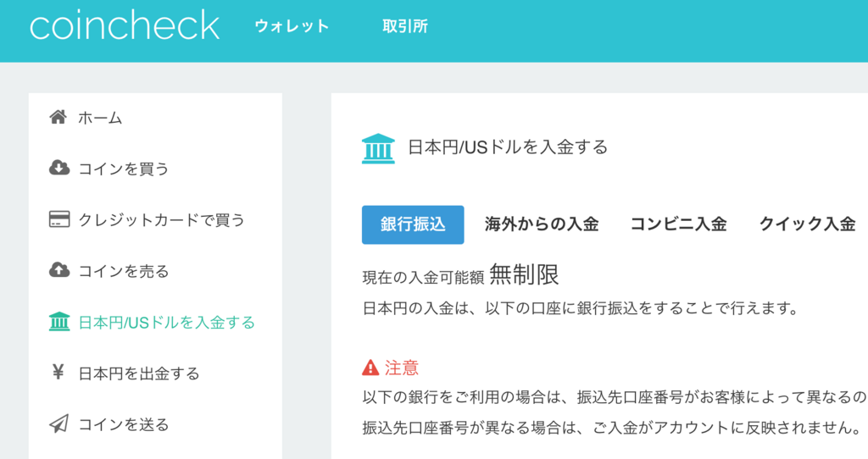
Task: Click the red 注意 heading
Action: [401, 368]
